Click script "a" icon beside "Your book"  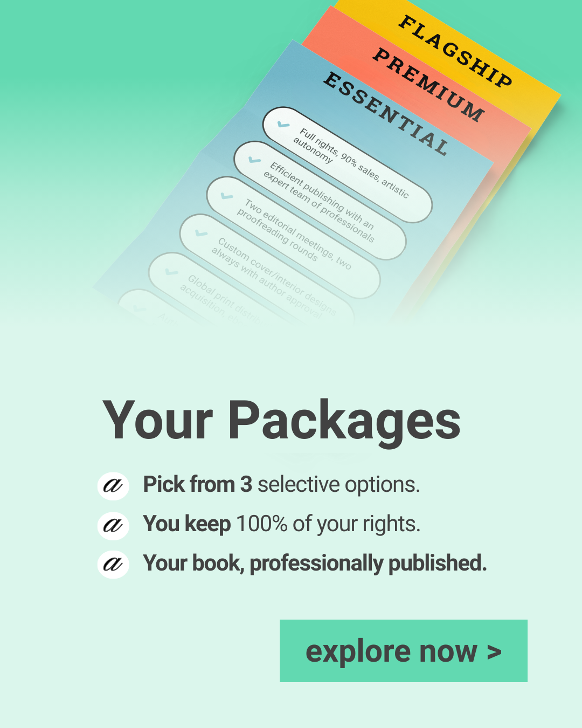tap(113, 564)
